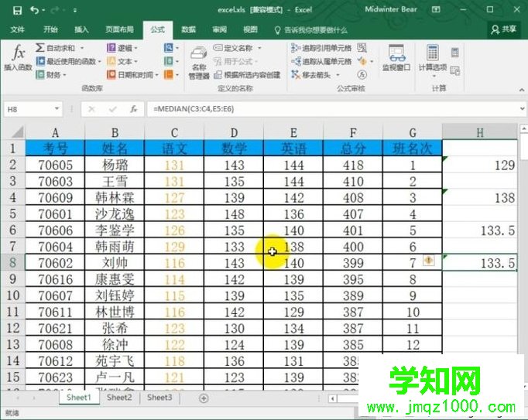The width and height of the screenshot is (528, 420).
Task: Click Calculate Now icon
Action: click(455, 52)
